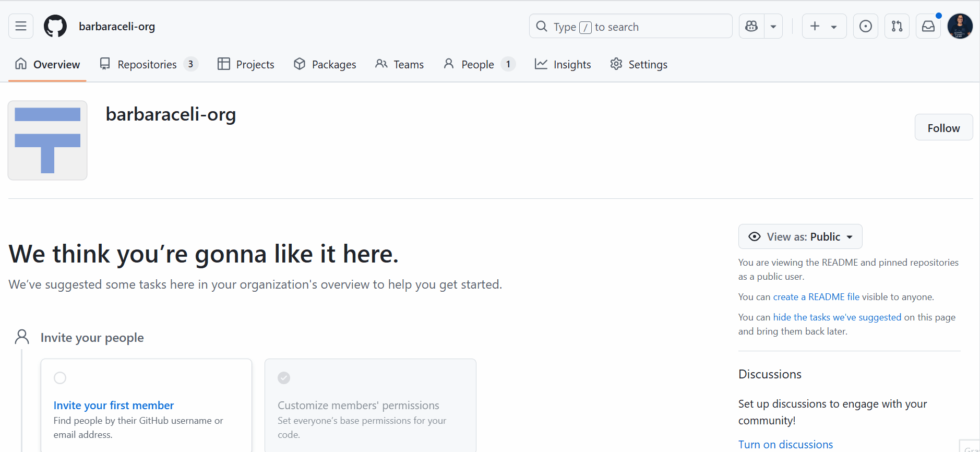The height and width of the screenshot is (452, 980).
Task: Open the Issues icon in header
Action: 865,26
